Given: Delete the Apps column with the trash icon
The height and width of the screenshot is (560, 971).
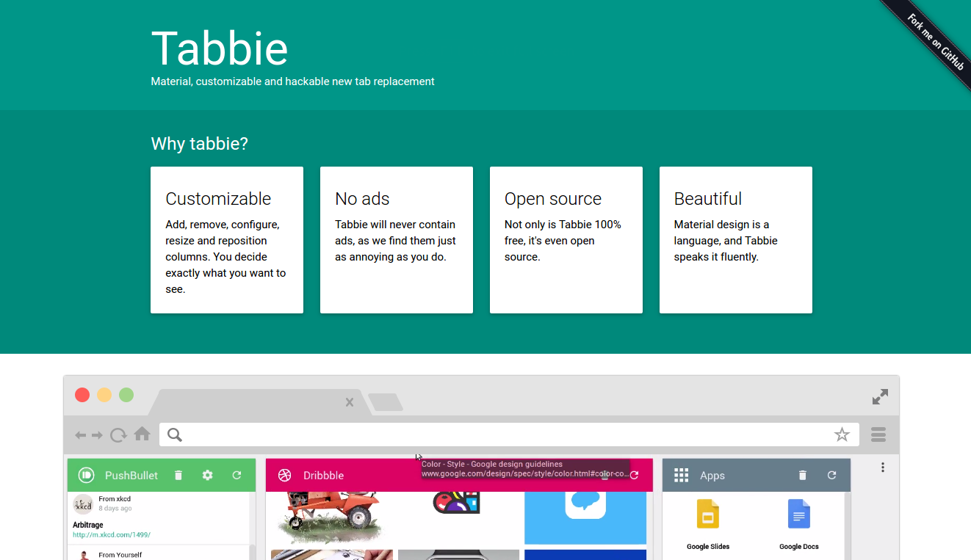Looking at the screenshot, I should pos(803,476).
